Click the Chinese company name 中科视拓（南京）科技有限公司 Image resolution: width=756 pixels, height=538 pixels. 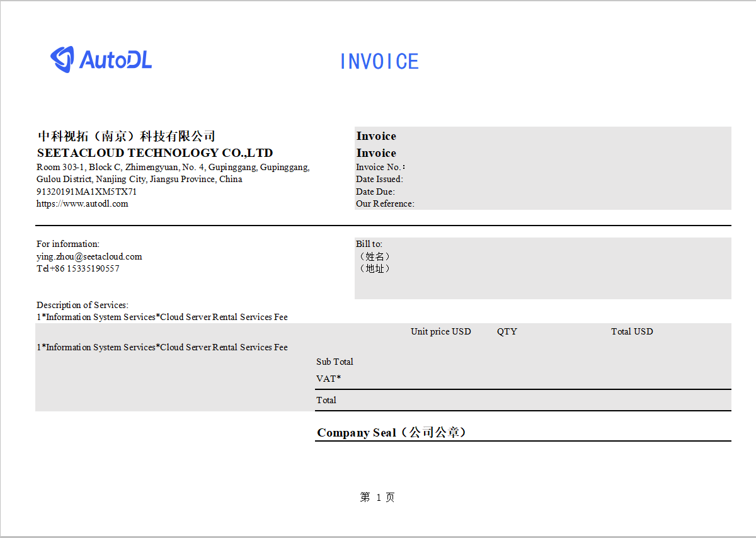126,136
